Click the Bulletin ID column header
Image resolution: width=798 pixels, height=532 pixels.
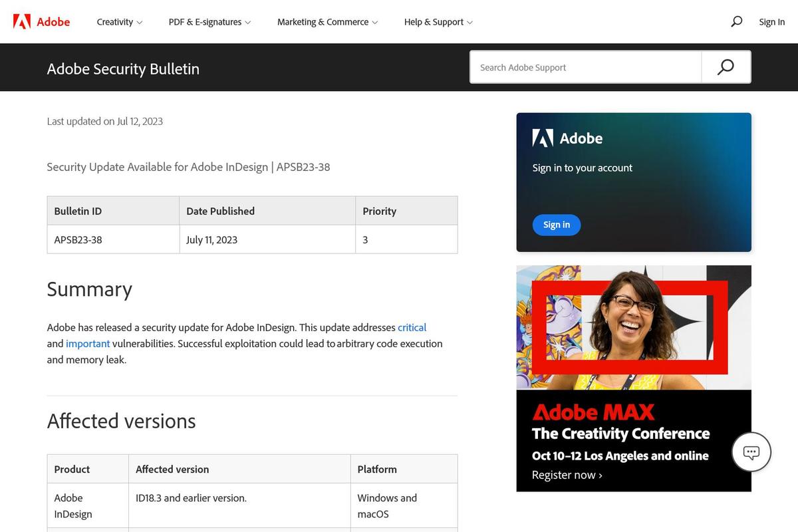pyautogui.click(x=113, y=211)
